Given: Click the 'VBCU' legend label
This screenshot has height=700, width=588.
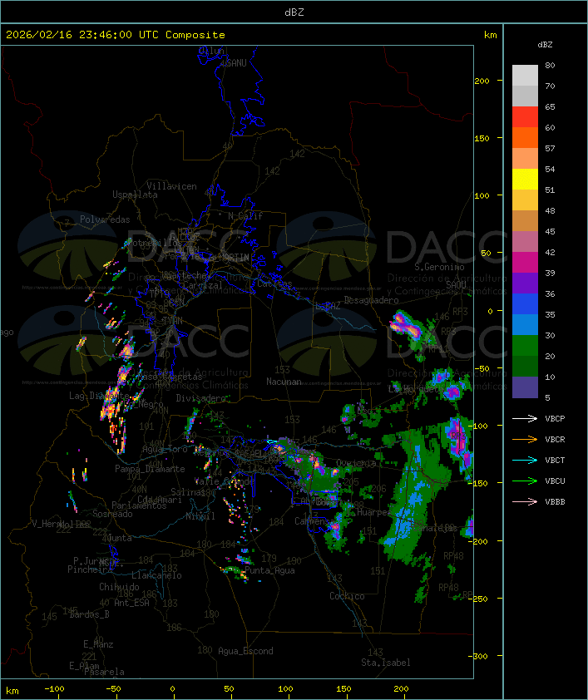Looking at the screenshot, I should point(555,481).
